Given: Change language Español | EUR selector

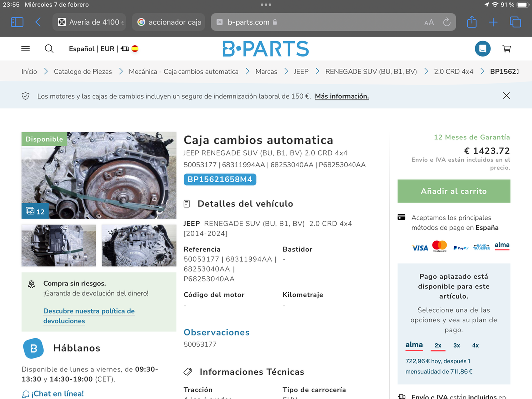Looking at the screenshot, I should [x=92, y=49].
